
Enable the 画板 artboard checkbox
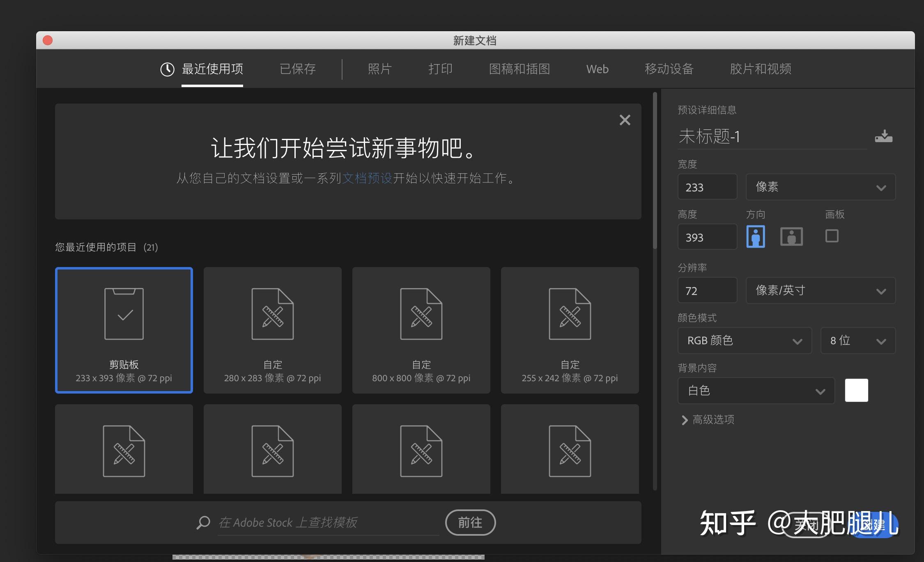(x=832, y=236)
